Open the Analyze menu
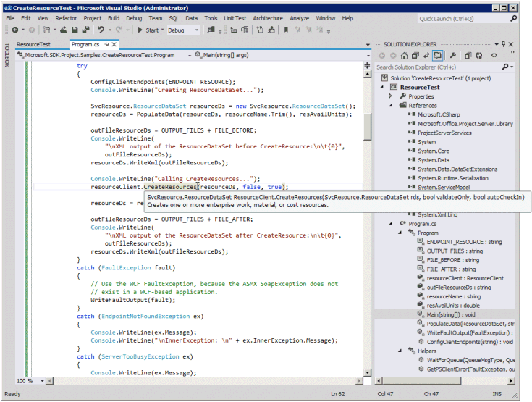The height and width of the screenshot is (402, 532). pos(299,18)
